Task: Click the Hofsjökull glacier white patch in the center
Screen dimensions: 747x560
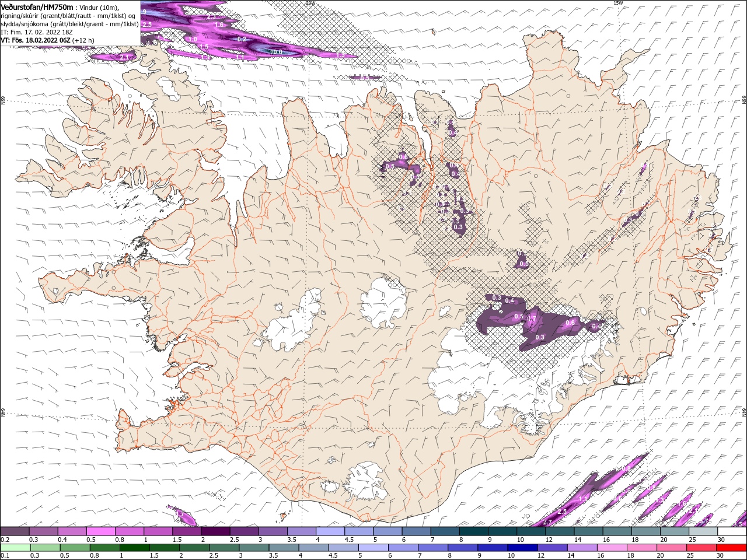Action: point(383,303)
